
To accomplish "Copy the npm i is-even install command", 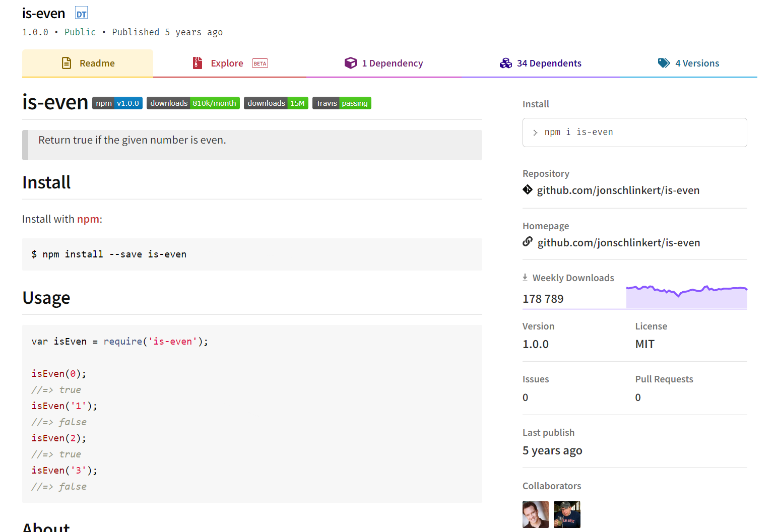I will pos(635,132).
